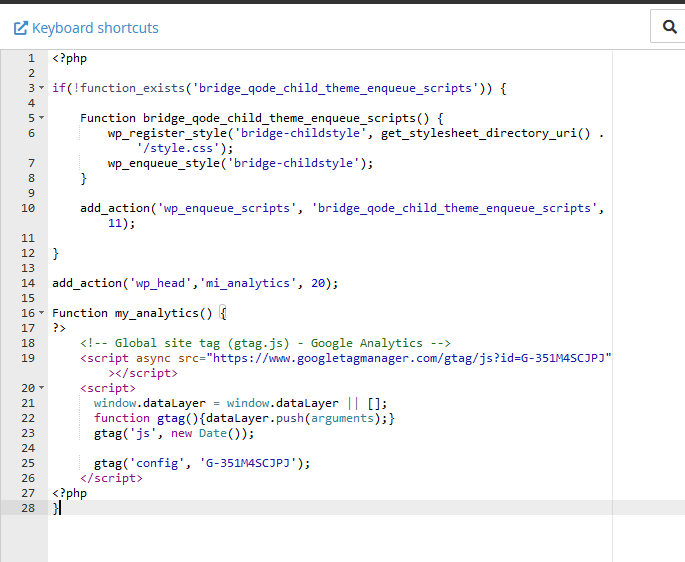Click 'wp_register_style' on line 6
Screen dimensions: 685x562
(167, 133)
